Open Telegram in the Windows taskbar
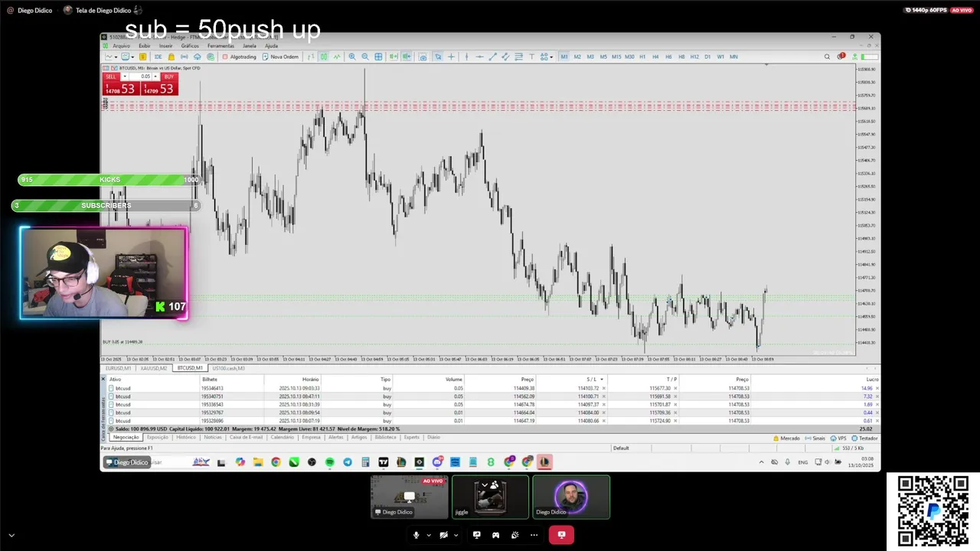980x551 pixels. pyautogui.click(x=348, y=462)
